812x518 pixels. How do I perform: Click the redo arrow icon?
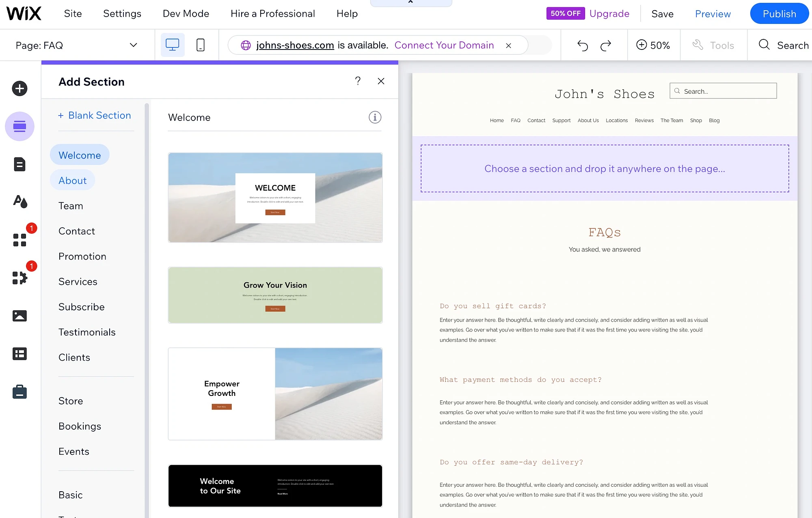(605, 45)
